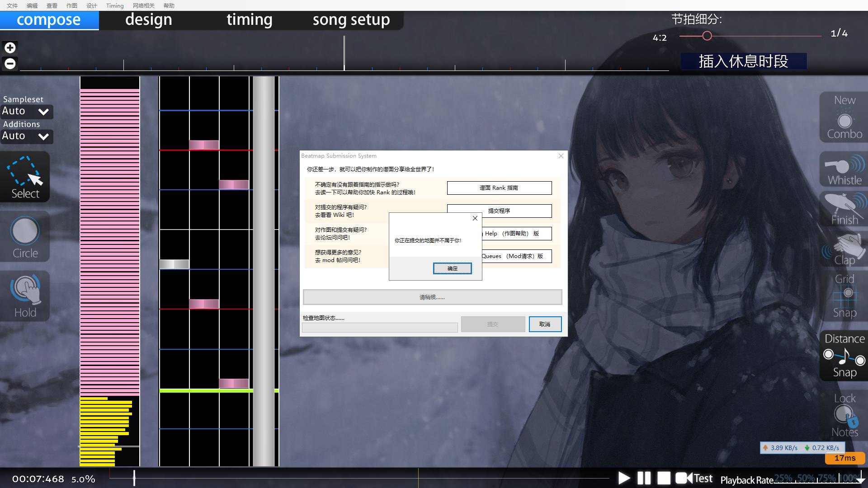Click the upload speed 3.89 KB/s indicator
868x488 pixels.
coord(780,448)
